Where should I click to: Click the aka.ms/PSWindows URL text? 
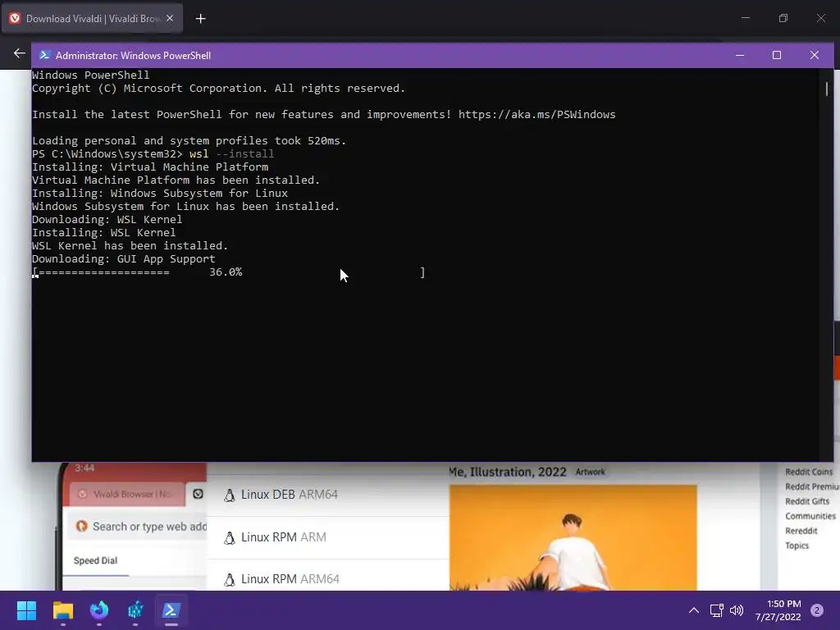point(536,115)
